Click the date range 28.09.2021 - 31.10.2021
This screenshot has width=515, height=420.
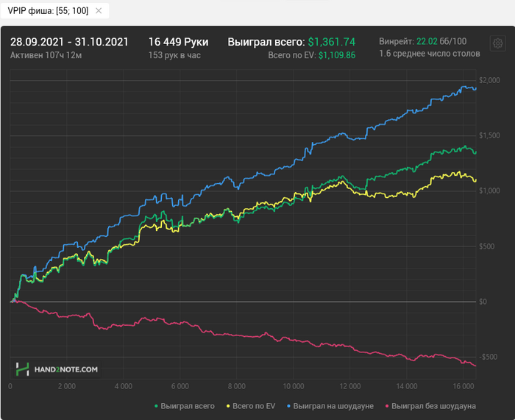[x=69, y=42]
